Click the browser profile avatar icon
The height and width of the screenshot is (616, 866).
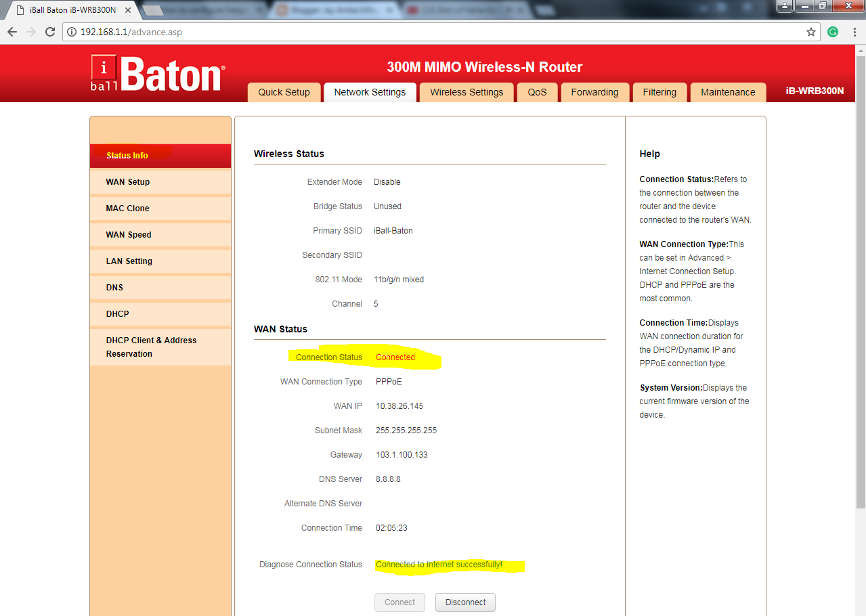tap(783, 6)
